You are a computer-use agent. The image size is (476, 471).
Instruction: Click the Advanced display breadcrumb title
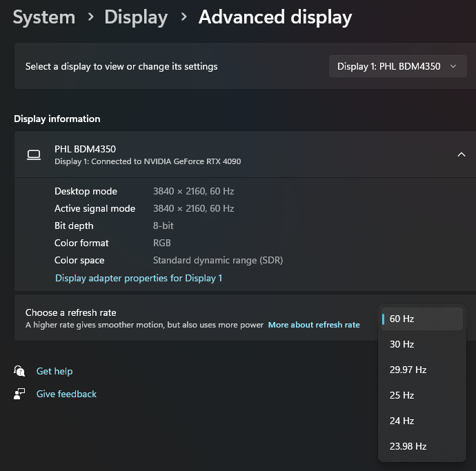(275, 18)
